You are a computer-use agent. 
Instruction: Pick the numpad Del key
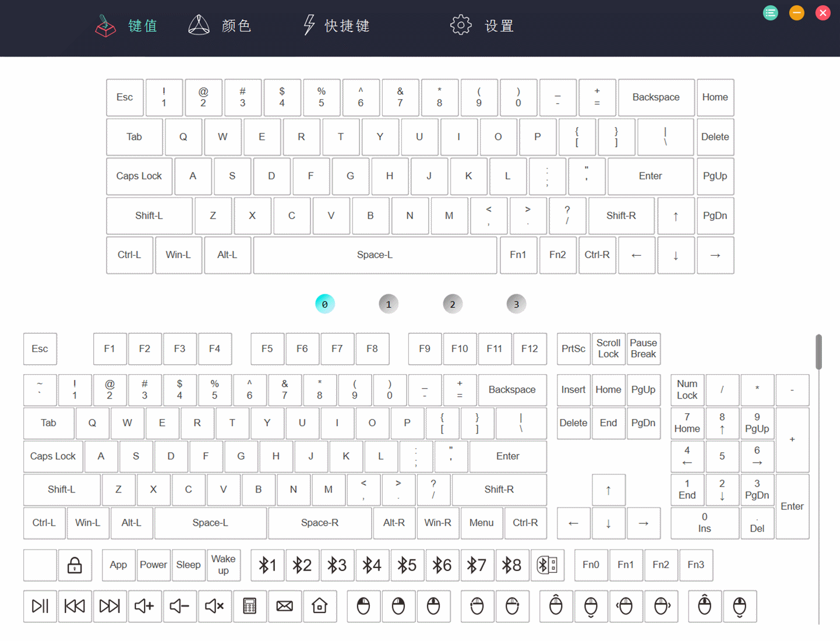click(757, 523)
